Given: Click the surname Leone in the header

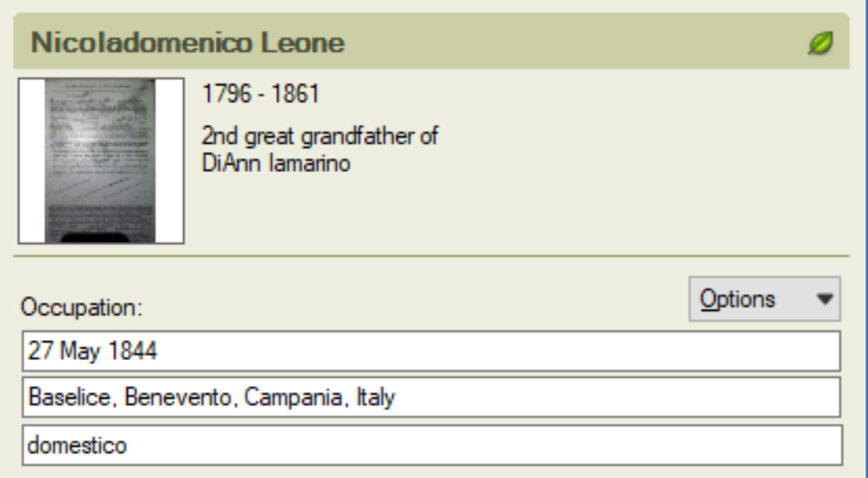Looking at the screenshot, I should pyautogui.click(x=303, y=43).
